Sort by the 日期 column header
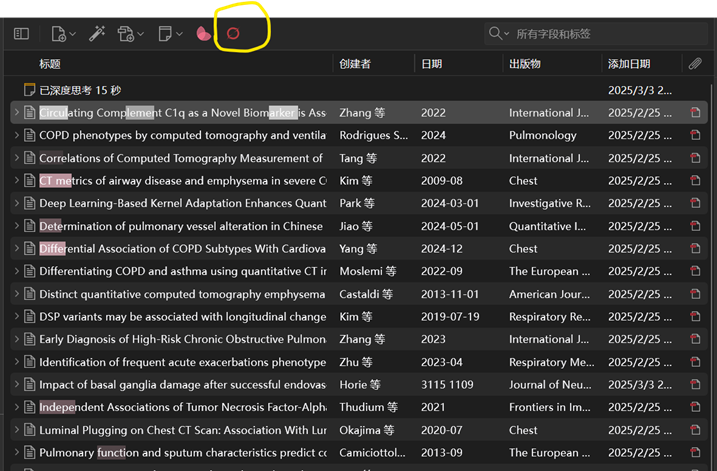Viewport: 717px width, 471px height. point(432,64)
